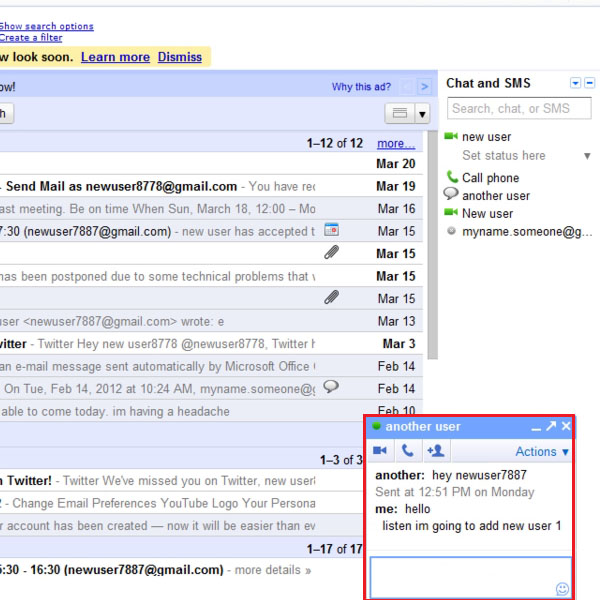Screen dimensions: 600x600
Task: Click the mail list vertical scrollbar
Action: (x=432, y=245)
